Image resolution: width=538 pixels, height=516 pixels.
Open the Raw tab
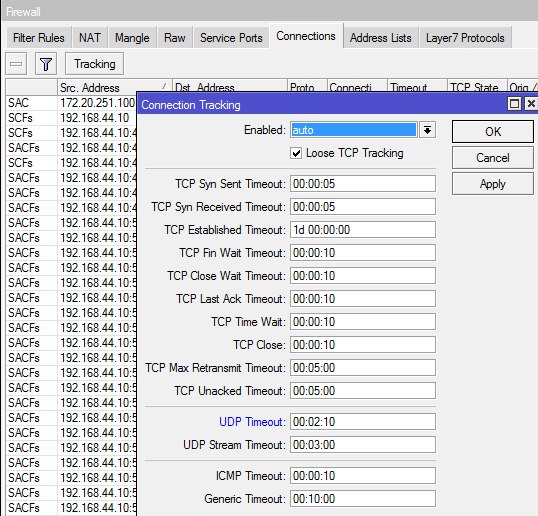(x=174, y=37)
